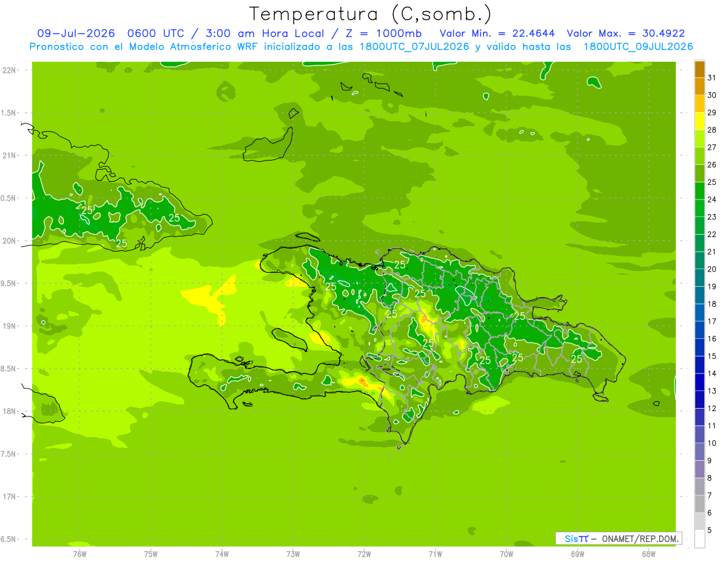Pick the orange legend swatch between 30 and 31
This screenshot has width=728, height=562.
coord(699,87)
